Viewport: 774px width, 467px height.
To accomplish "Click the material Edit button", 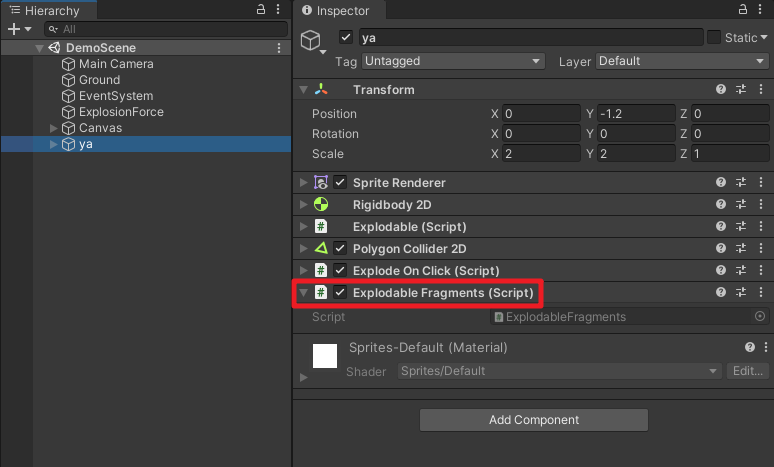I will pyautogui.click(x=748, y=371).
